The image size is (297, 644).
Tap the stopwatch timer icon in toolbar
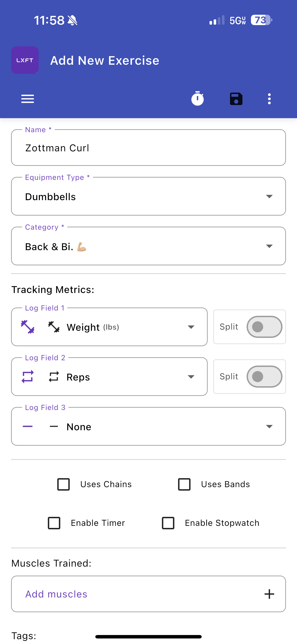198,99
